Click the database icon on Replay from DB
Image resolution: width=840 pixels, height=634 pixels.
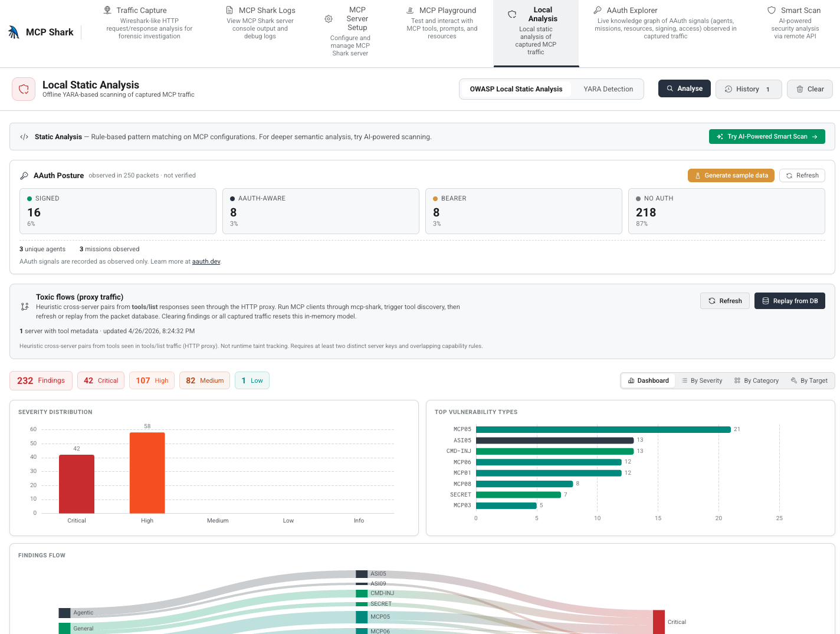click(766, 301)
